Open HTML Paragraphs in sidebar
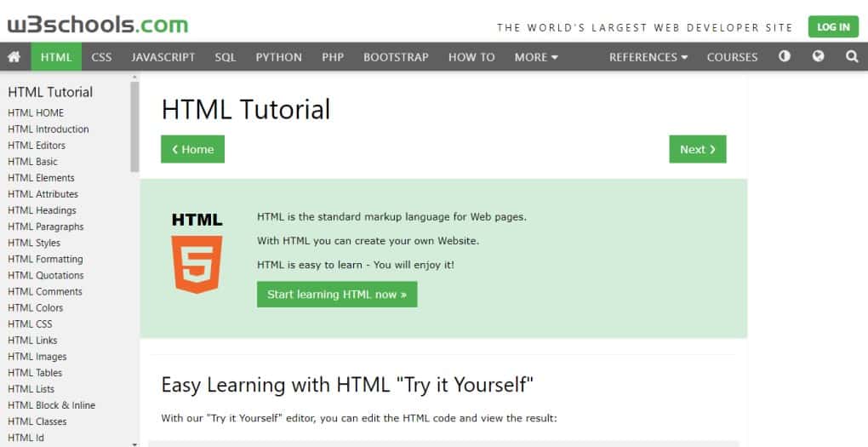 tap(46, 226)
